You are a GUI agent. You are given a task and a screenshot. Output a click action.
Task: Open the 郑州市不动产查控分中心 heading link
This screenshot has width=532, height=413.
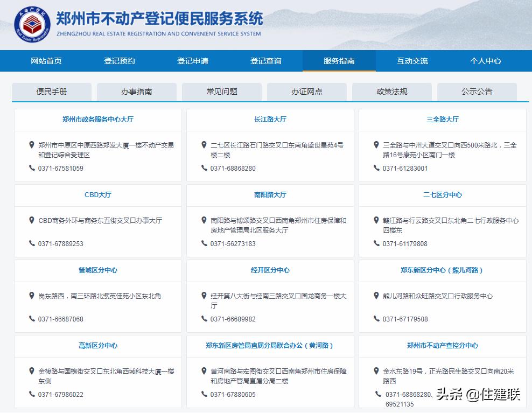tap(443, 346)
